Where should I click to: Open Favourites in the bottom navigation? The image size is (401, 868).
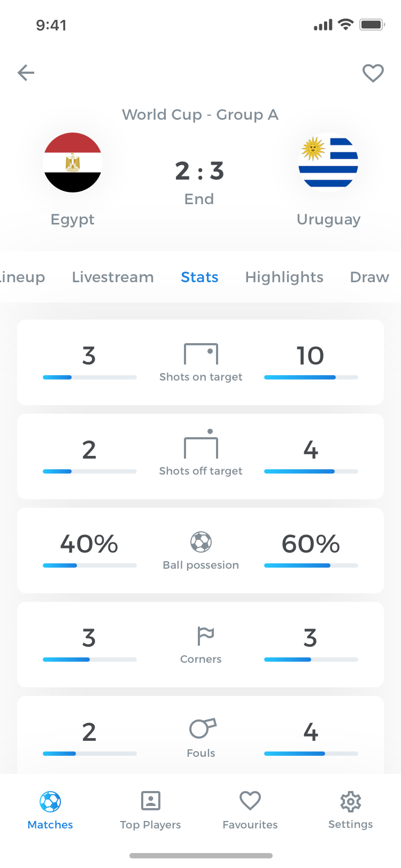point(250,810)
